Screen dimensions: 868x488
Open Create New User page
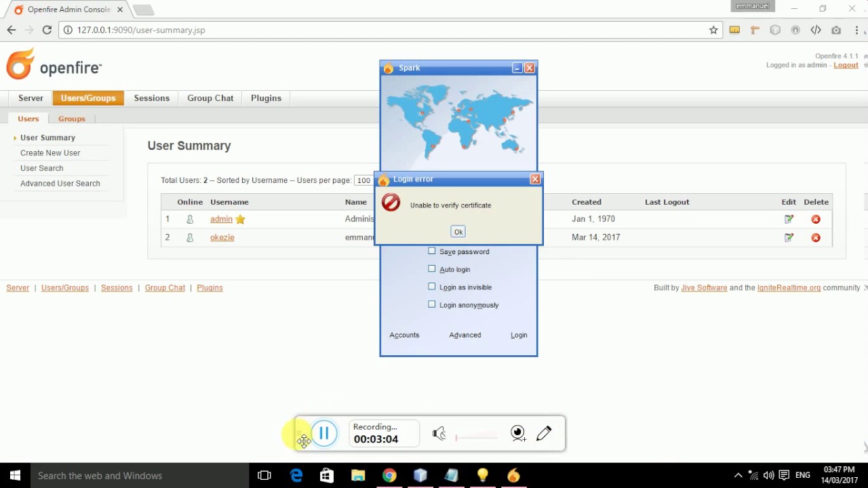point(50,153)
